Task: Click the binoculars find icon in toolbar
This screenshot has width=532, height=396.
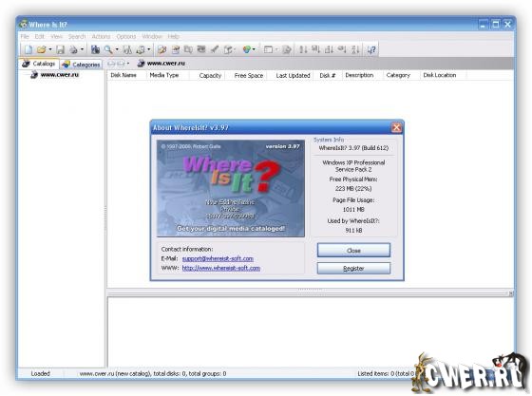Action: click(127, 49)
